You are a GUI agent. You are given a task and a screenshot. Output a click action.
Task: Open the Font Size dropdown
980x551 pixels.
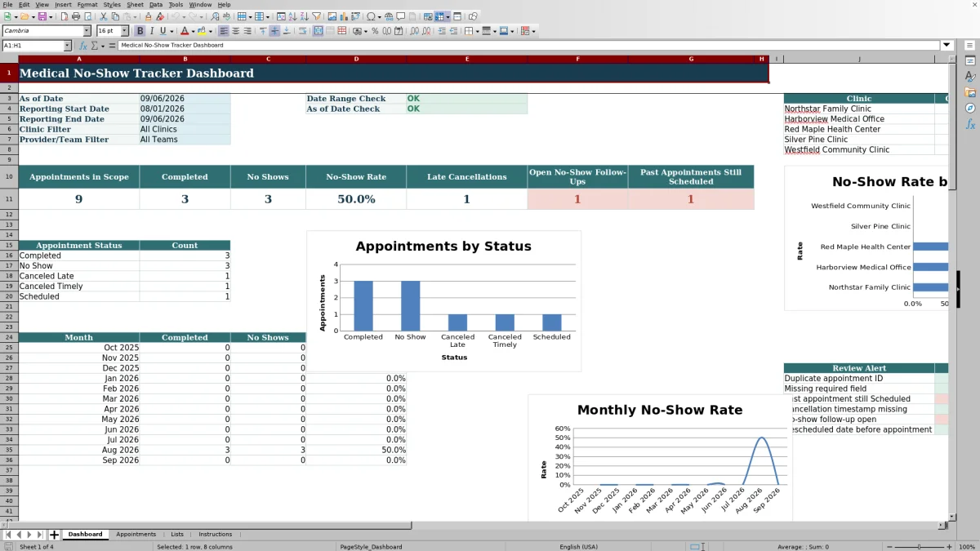124,31
